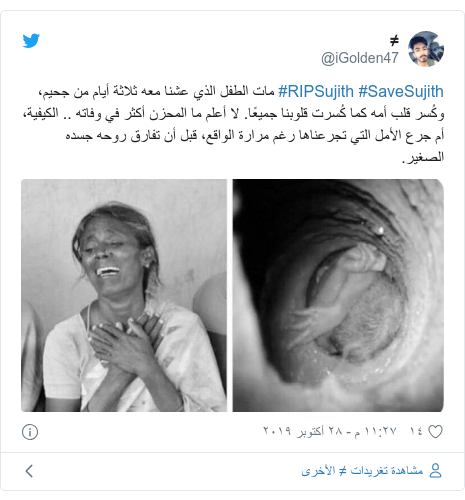Click the person silhouette icon in the footer
The height and width of the screenshot is (500, 465).
(x=435, y=471)
